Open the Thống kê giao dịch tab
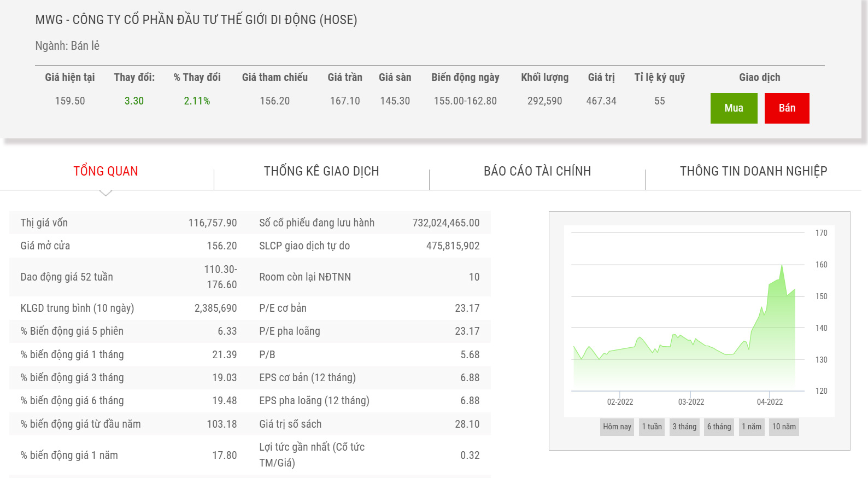Screen dimensions: 868x478 pos(321,171)
